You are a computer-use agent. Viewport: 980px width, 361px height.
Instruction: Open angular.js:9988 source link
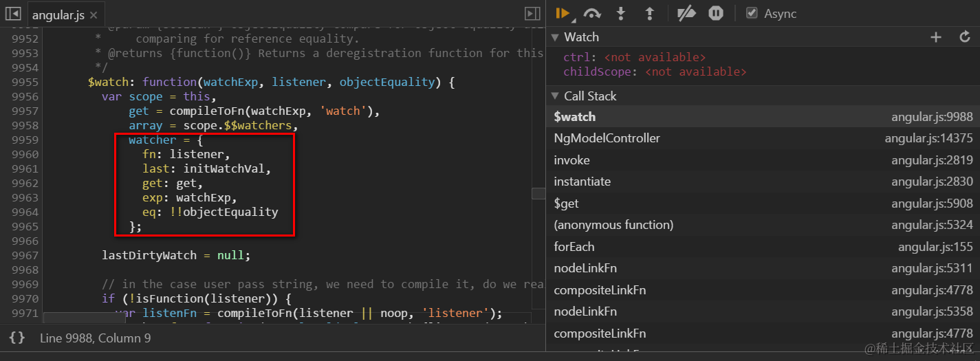coord(932,117)
